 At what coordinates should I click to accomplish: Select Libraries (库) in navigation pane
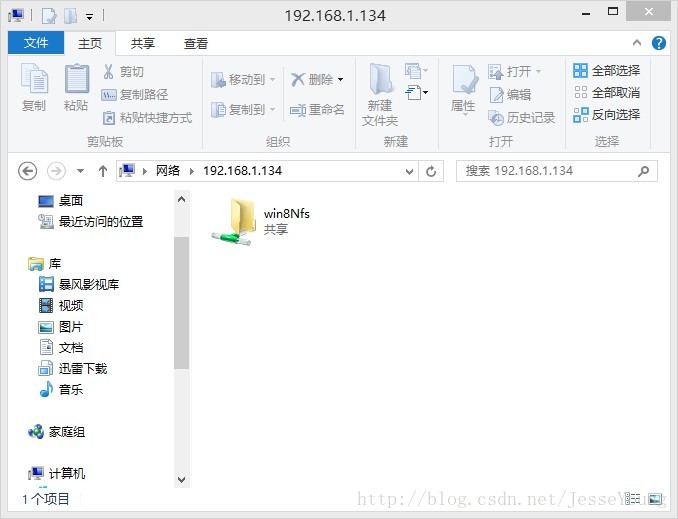pyautogui.click(x=45, y=263)
